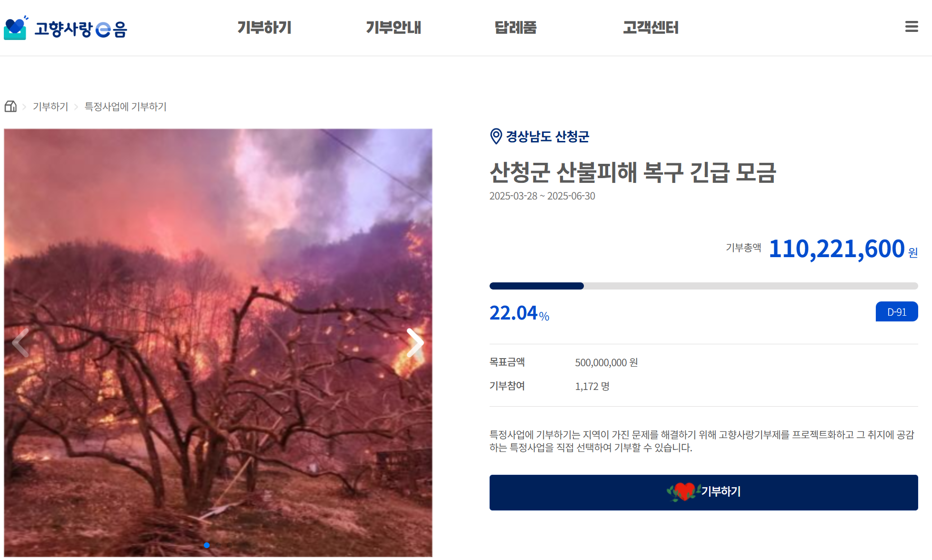Open the hamburger menu icon
Screen dimensions: 932x560
coord(911,27)
